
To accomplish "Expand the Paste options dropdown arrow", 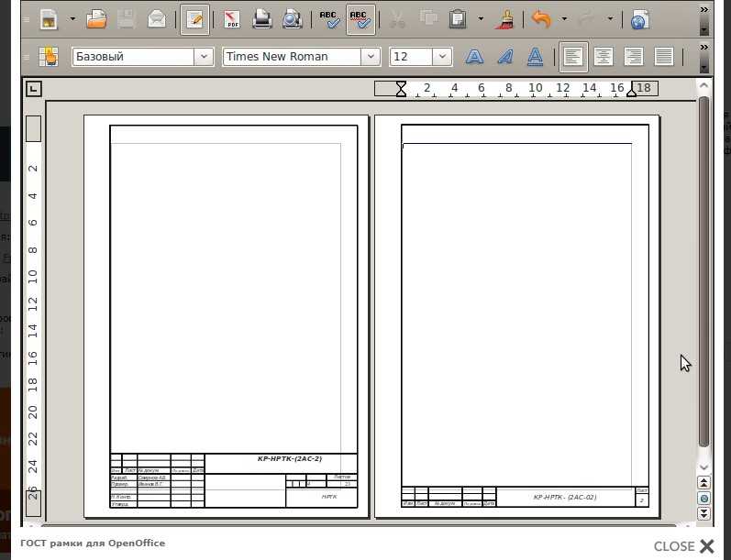I will coord(481,19).
